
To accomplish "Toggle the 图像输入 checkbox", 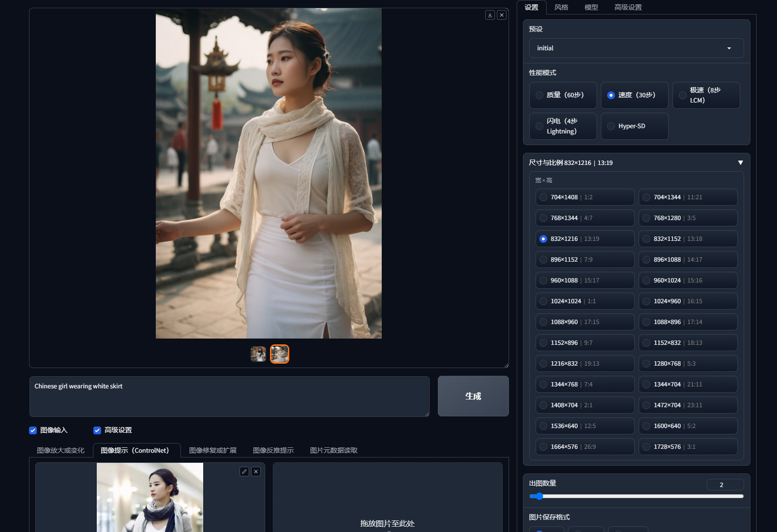I will [x=33, y=430].
